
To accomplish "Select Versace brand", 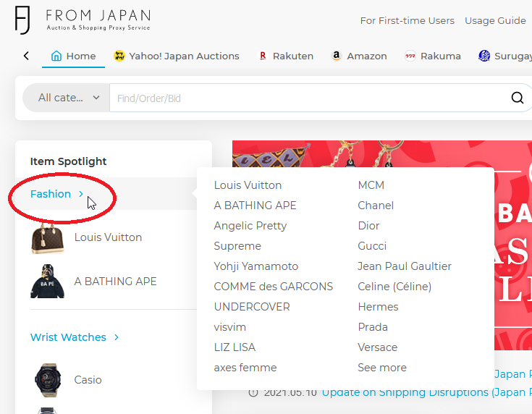I will (378, 347).
